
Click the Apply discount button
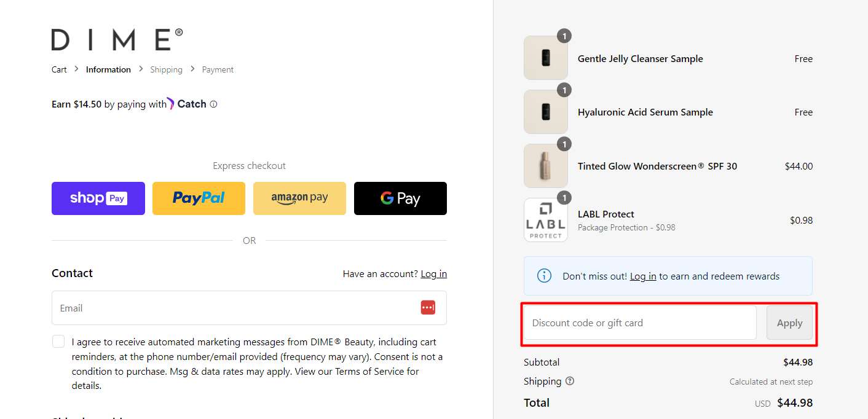789,323
